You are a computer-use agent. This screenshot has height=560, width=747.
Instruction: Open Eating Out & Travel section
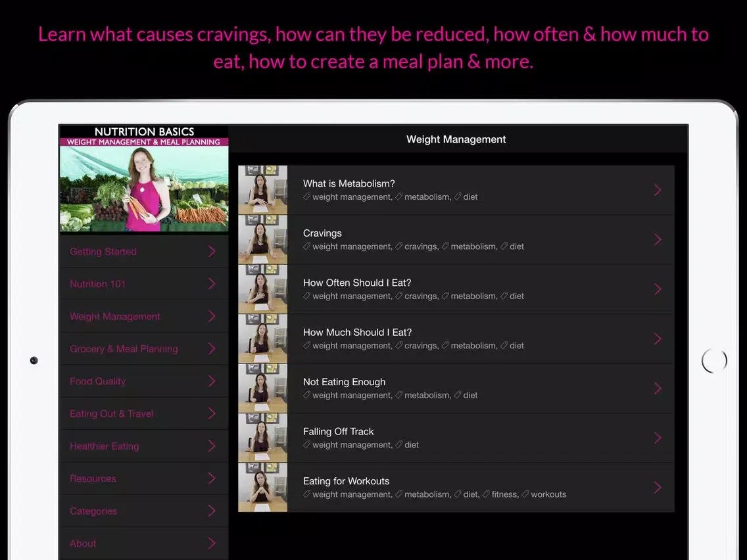(143, 413)
